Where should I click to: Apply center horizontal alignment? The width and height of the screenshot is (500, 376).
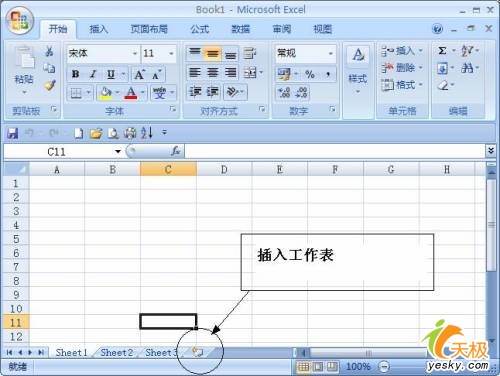[x=212, y=72]
